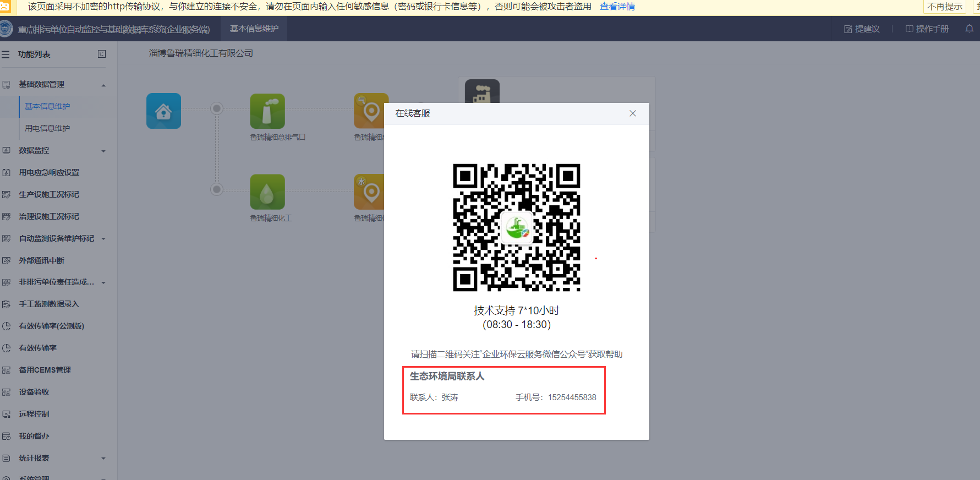
Task: Open 有效传输率(公测版) menu item
Action: (52, 326)
